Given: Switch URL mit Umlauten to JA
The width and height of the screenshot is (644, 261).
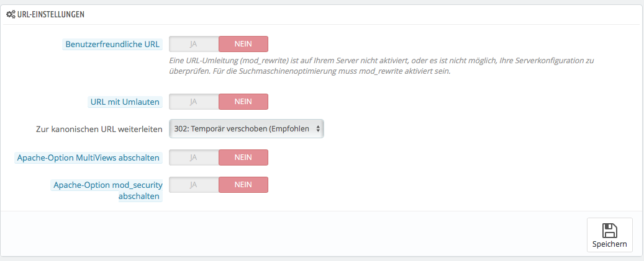Looking at the screenshot, I should coord(194,102).
